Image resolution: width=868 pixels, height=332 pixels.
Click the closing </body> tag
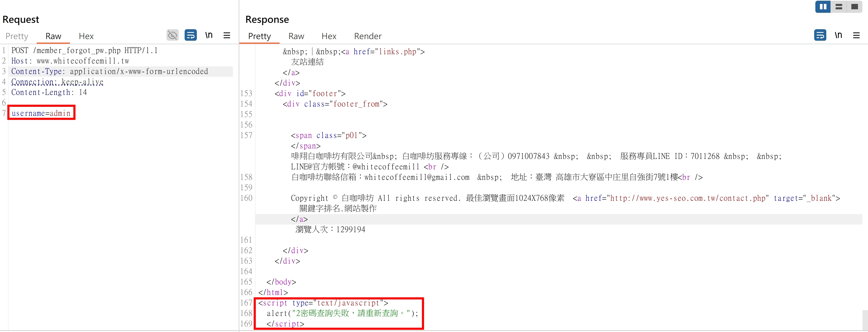(281, 282)
